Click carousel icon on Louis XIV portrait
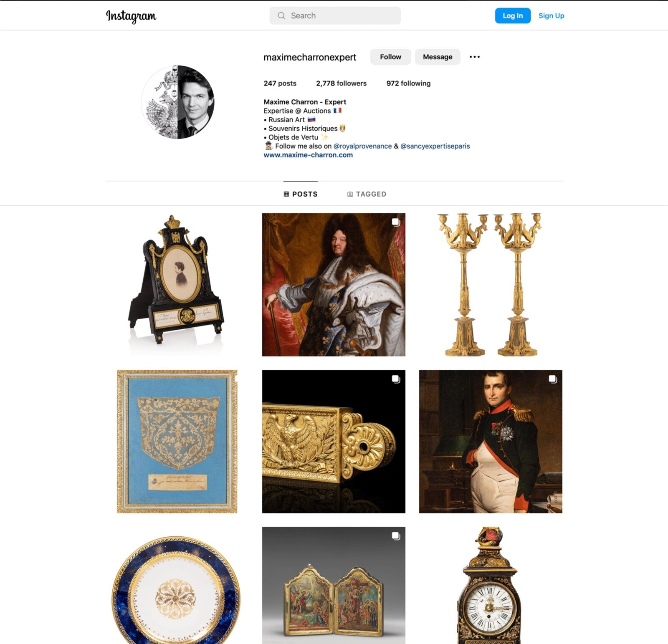This screenshot has width=668, height=644. click(396, 222)
